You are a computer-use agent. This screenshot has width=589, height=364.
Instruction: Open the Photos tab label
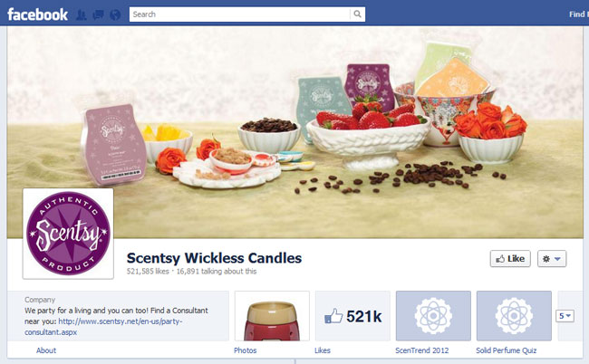tap(245, 350)
